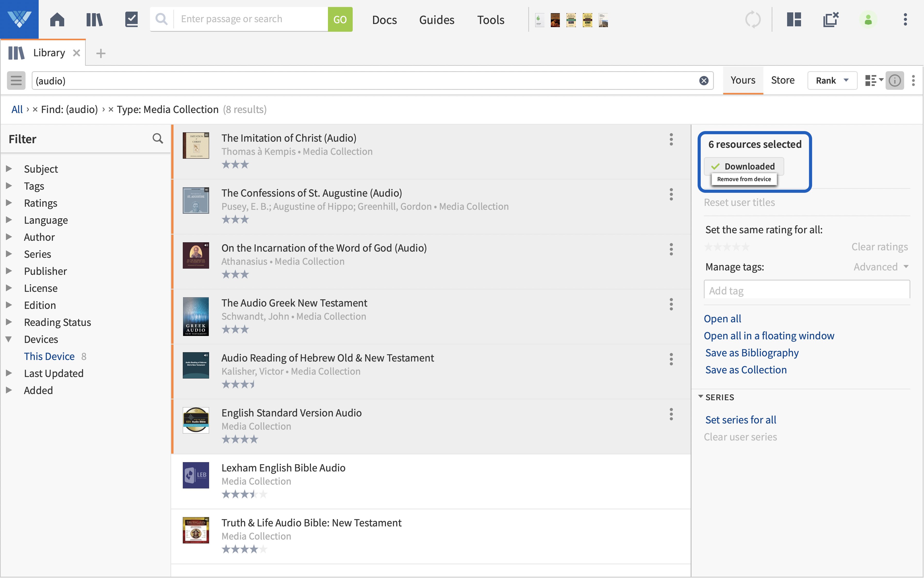Set rating stars for all selected
The image size is (924, 578).
727,247
